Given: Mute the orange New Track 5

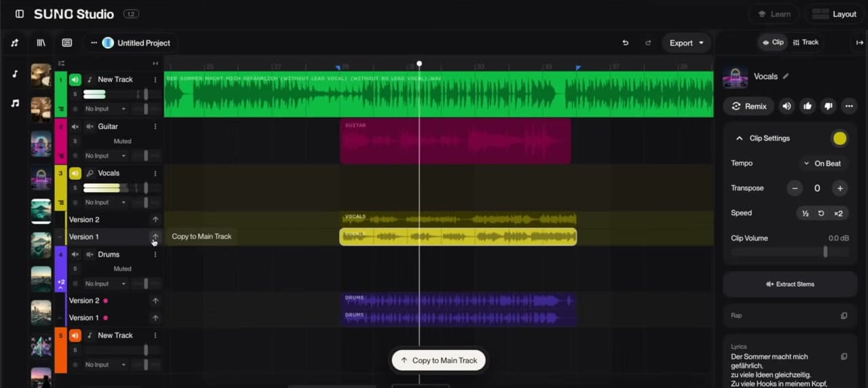Looking at the screenshot, I should (75, 335).
